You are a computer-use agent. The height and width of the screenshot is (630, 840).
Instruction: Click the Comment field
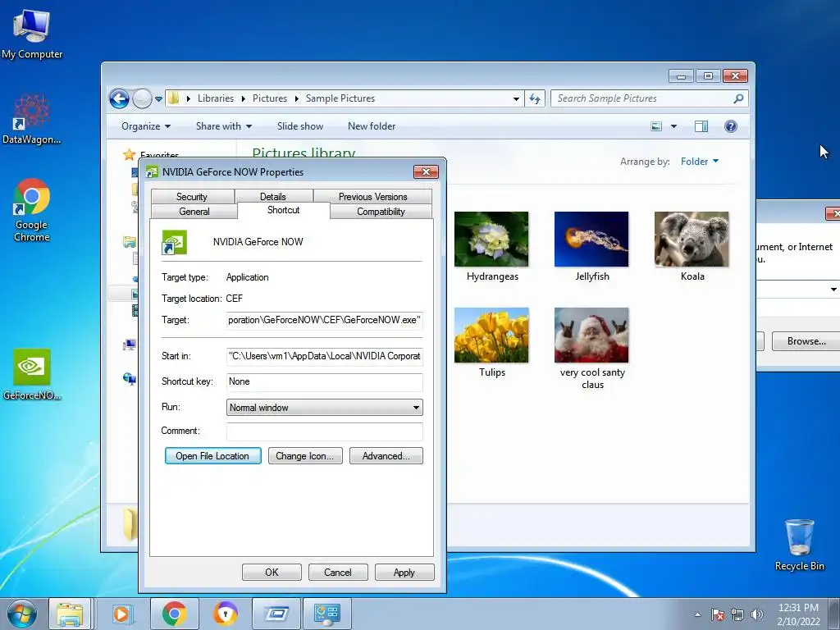click(324, 431)
